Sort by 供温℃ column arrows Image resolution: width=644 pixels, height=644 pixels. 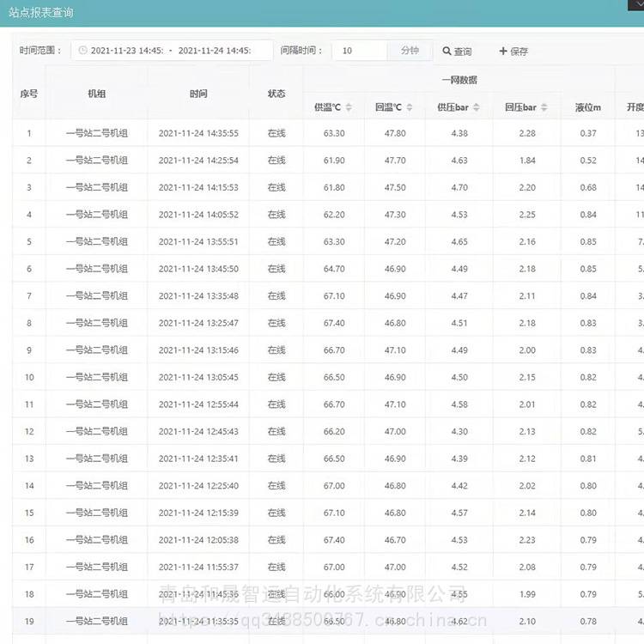tap(349, 107)
